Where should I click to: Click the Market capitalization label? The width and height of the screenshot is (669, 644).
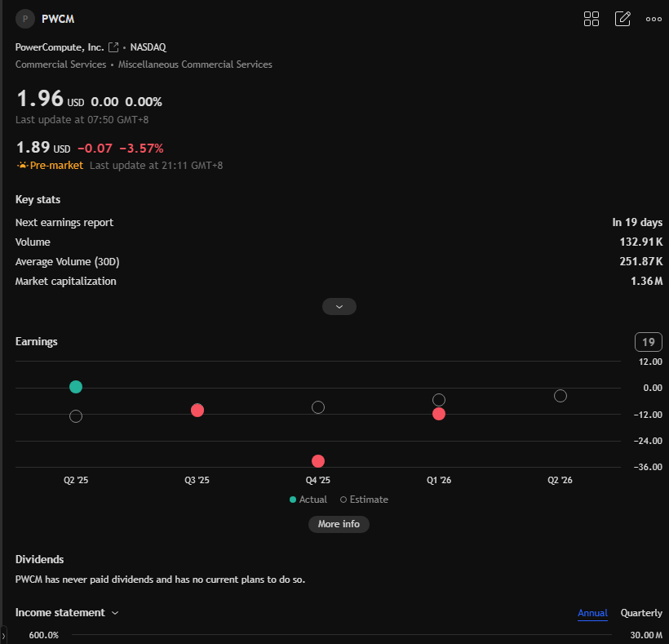click(66, 282)
